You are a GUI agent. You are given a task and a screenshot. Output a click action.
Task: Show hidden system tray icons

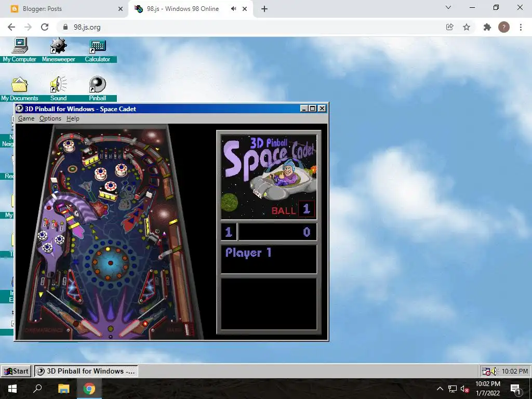(440, 389)
